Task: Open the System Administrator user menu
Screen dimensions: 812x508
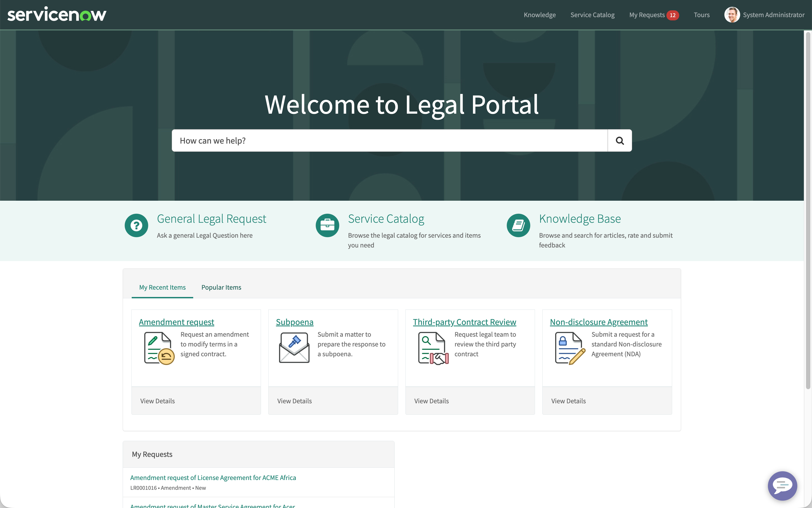Action: (764, 15)
